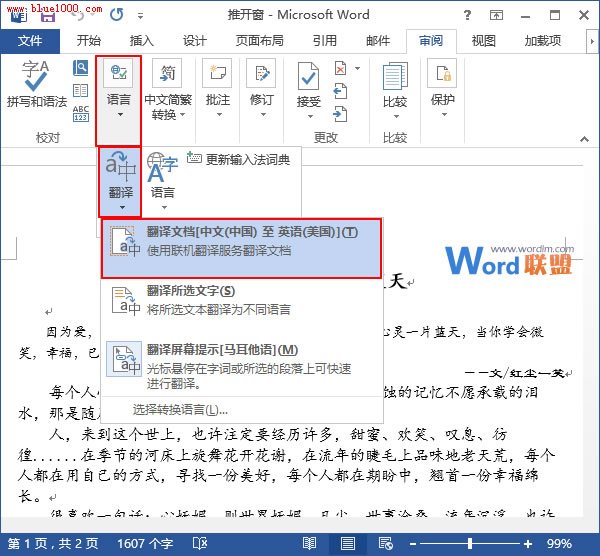Go to previous change arrow icon
The image size is (600, 556).
[x=340, y=91]
